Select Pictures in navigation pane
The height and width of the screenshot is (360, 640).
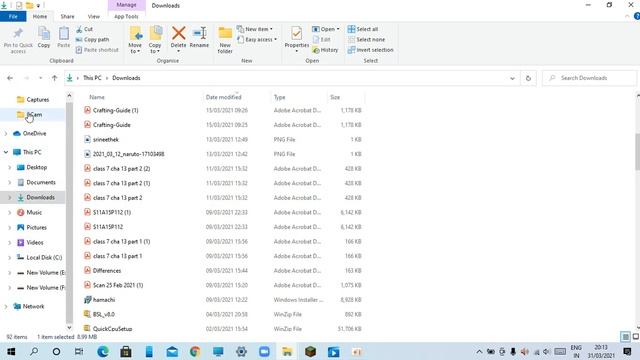coord(36,227)
